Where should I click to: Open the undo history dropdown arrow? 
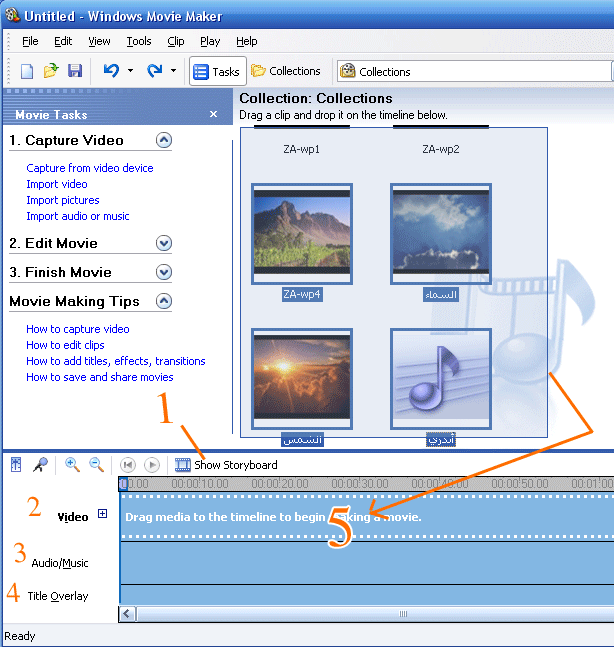pos(130,71)
